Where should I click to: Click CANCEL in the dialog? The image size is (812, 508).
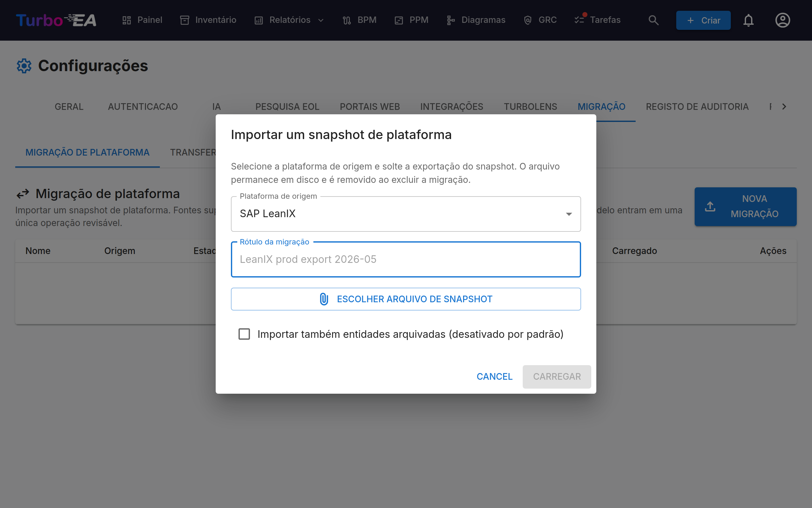[x=494, y=377]
